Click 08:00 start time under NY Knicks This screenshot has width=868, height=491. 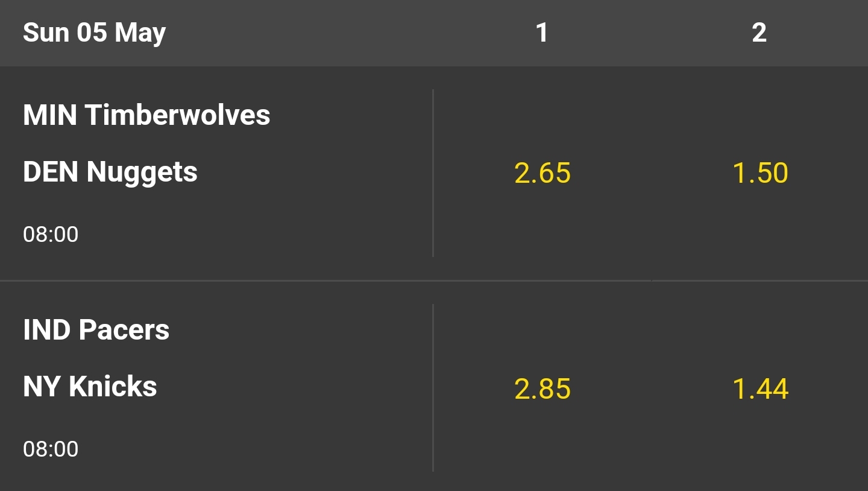click(x=51, y=449)
